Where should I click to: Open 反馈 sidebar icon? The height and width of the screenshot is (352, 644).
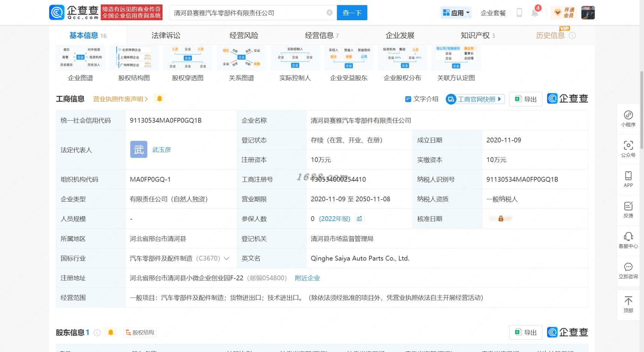click(628, 210)
